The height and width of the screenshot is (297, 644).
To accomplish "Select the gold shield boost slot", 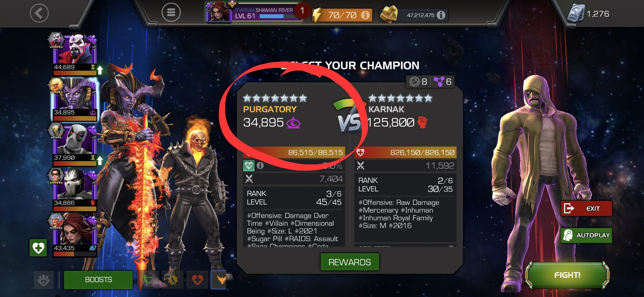I will (173, 280).
